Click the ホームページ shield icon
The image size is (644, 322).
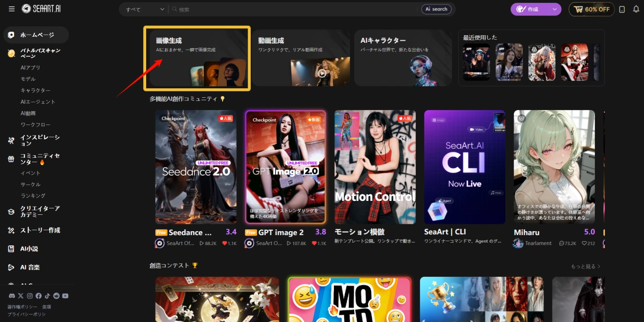(11, 35)
